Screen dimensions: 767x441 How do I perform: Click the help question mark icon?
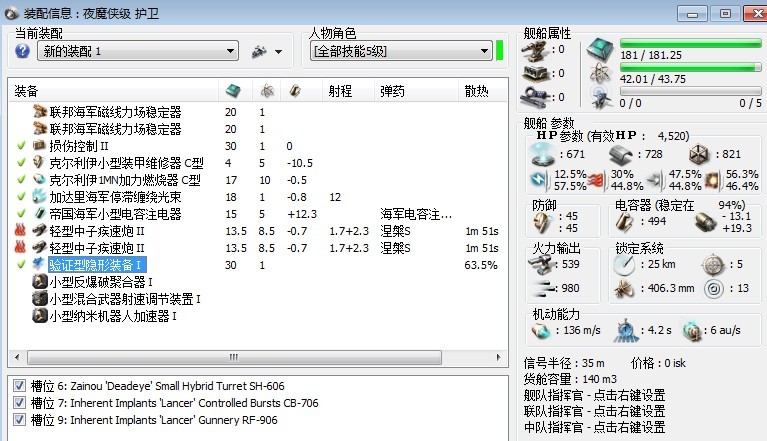click(x=23, y=51)
